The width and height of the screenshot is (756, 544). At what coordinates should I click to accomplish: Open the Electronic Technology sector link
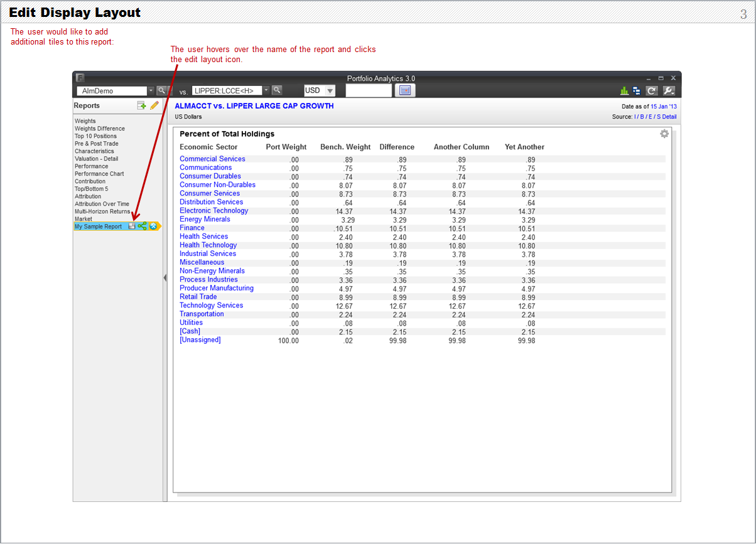(x=213, y=211)
